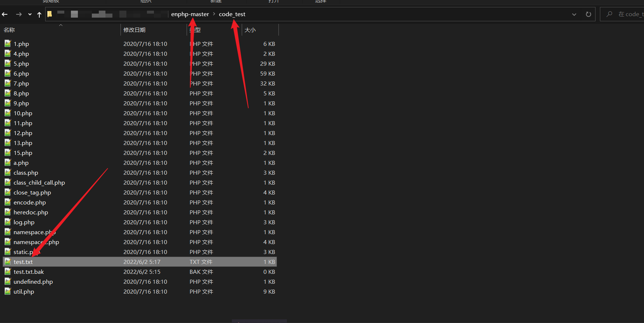Screen dimensions: 644x323
Task: Select the file static.php
Action: coord(27,252)
